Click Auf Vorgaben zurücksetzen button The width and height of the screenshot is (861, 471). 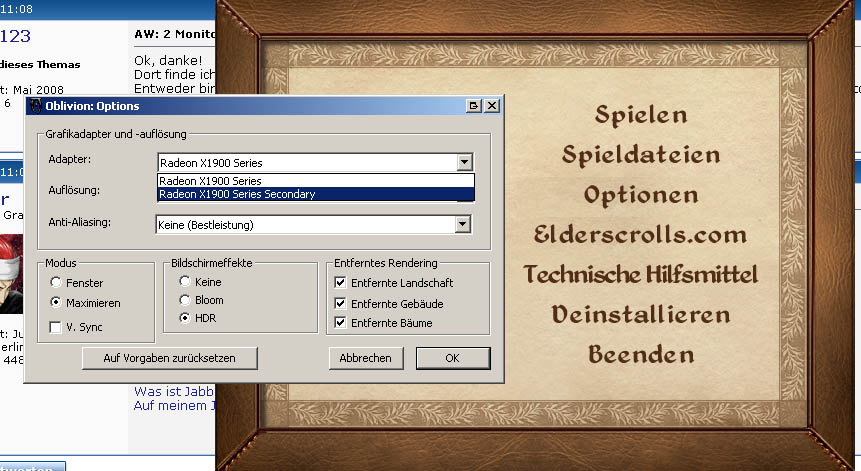[170, 358]
